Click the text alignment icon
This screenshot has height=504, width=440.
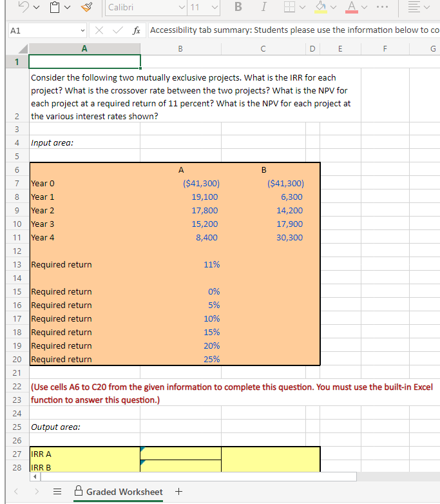point(414,6)
